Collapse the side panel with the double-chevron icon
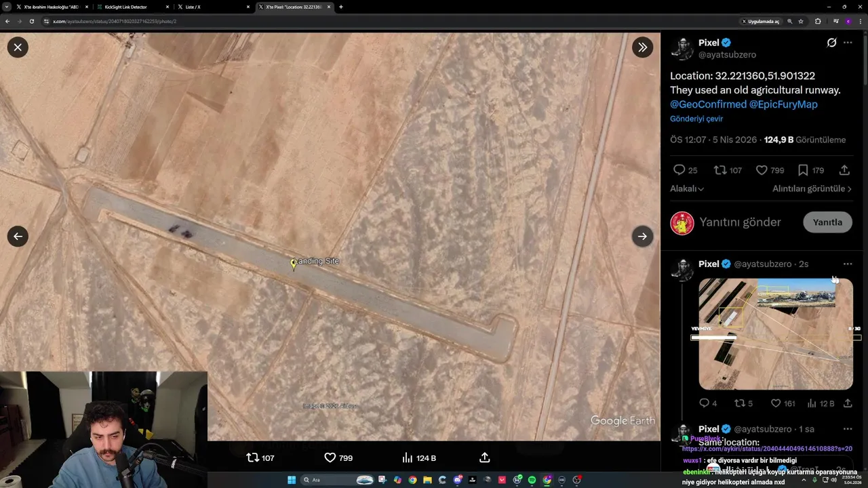Viewport: 868px width, 488px height. (x=642, y=47)
